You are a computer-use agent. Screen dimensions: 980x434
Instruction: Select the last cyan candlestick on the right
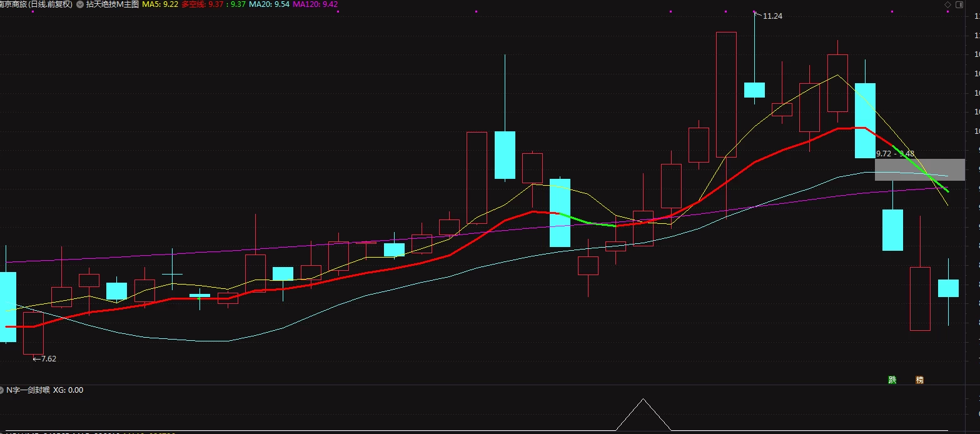click(948, 288)
